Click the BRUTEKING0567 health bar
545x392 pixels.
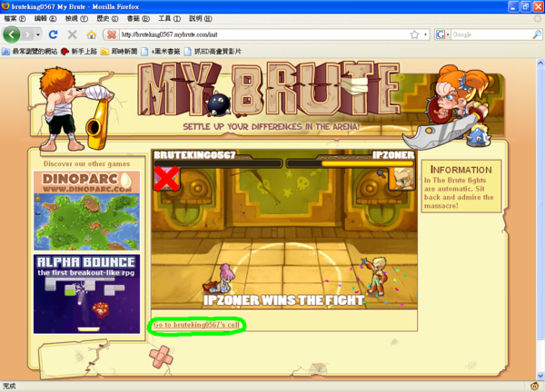pos(218,163)
